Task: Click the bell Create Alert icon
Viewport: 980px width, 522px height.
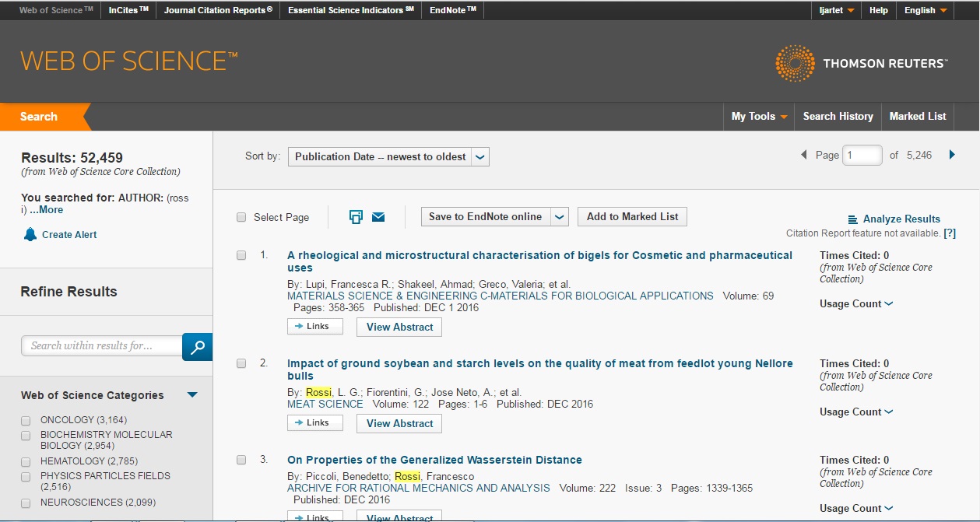Action: coord(30,234)
